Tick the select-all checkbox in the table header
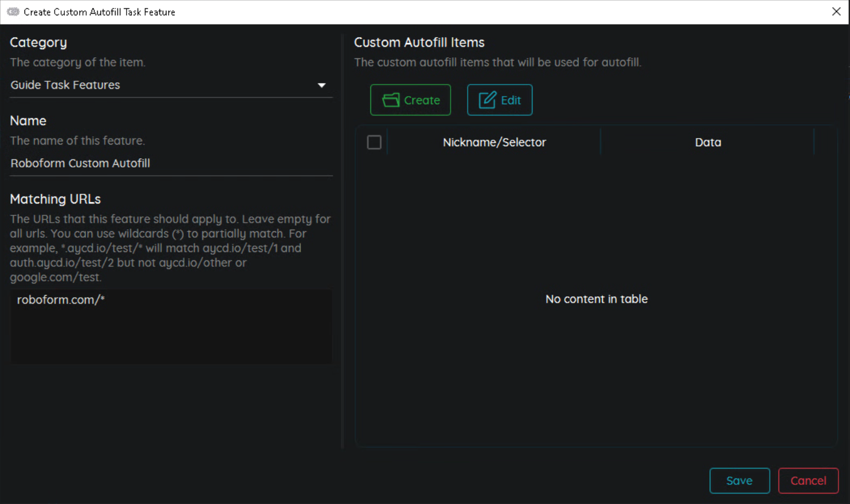 point(374,142)
